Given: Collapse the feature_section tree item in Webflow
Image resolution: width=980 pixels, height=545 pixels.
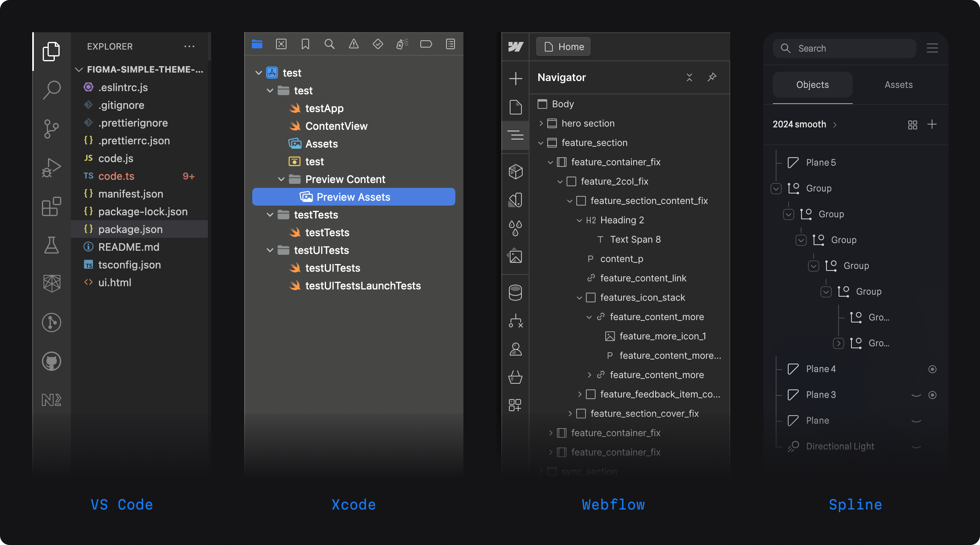Looking at the screenshot, I should coord(540,143).
